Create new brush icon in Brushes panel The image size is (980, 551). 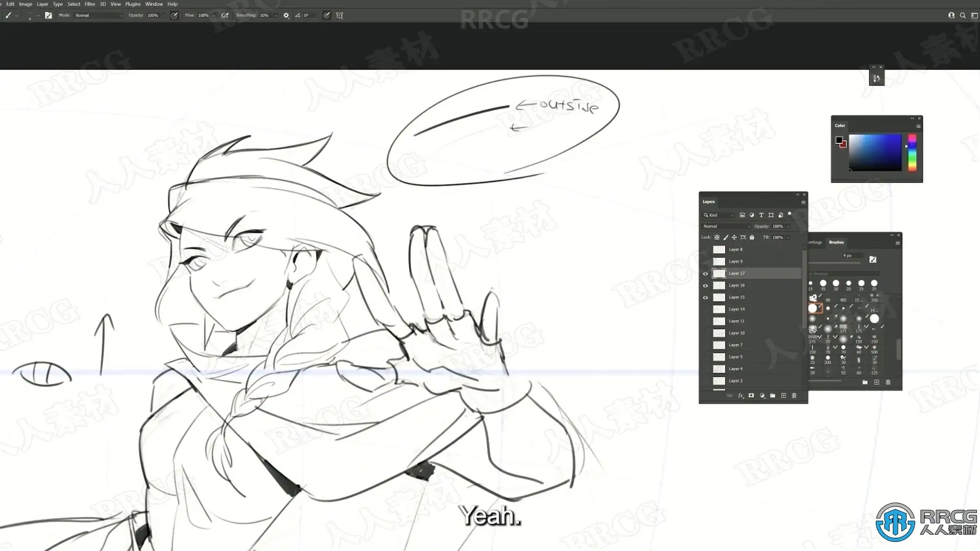tap(876, 382)
